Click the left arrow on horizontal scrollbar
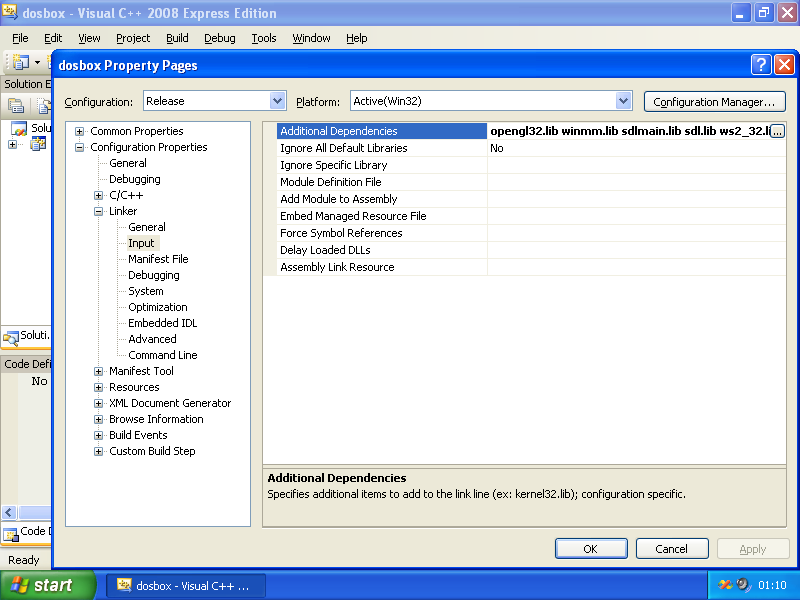This screenshot has height=600, width=800. (x=9, y=512)
